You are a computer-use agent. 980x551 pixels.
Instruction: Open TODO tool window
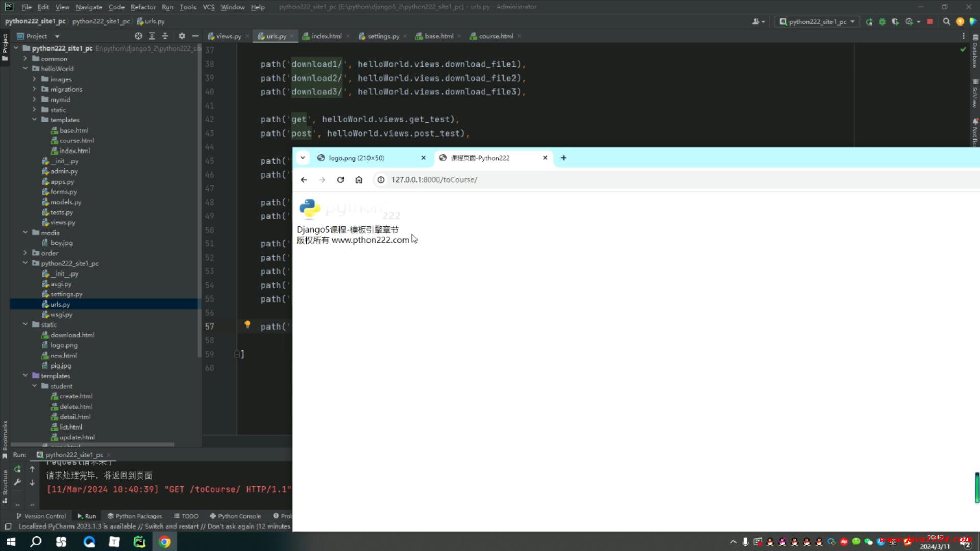point(186,516)
